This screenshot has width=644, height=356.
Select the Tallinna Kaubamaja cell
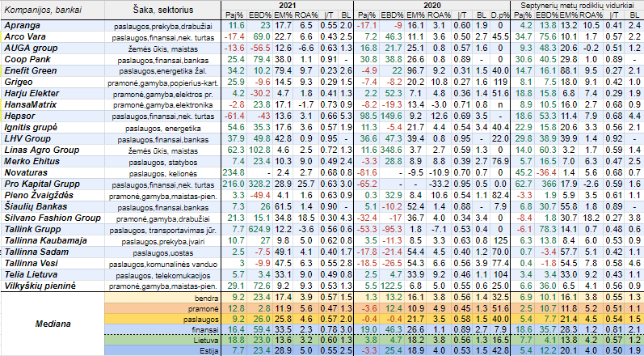[53, 240]
